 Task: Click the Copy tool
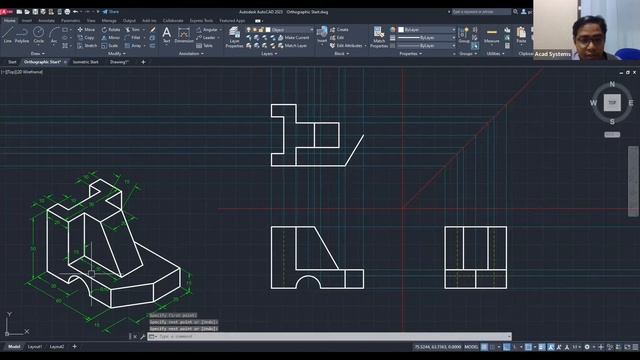(86, 38)
